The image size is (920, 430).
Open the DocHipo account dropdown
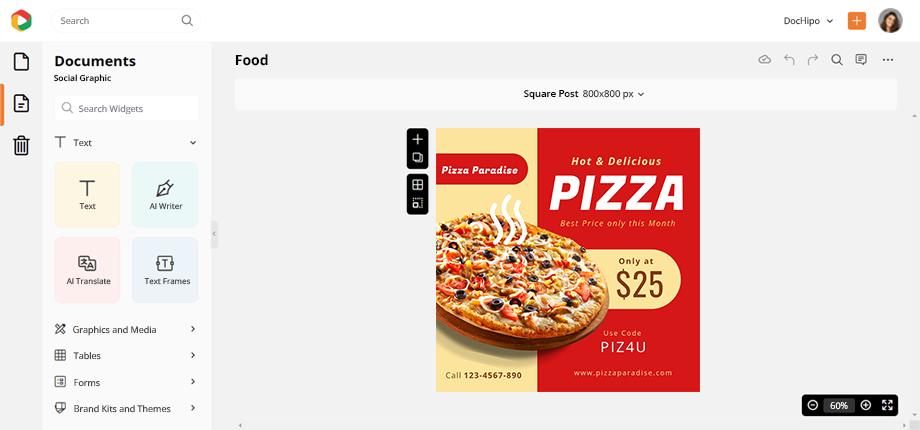coord(808,21)
